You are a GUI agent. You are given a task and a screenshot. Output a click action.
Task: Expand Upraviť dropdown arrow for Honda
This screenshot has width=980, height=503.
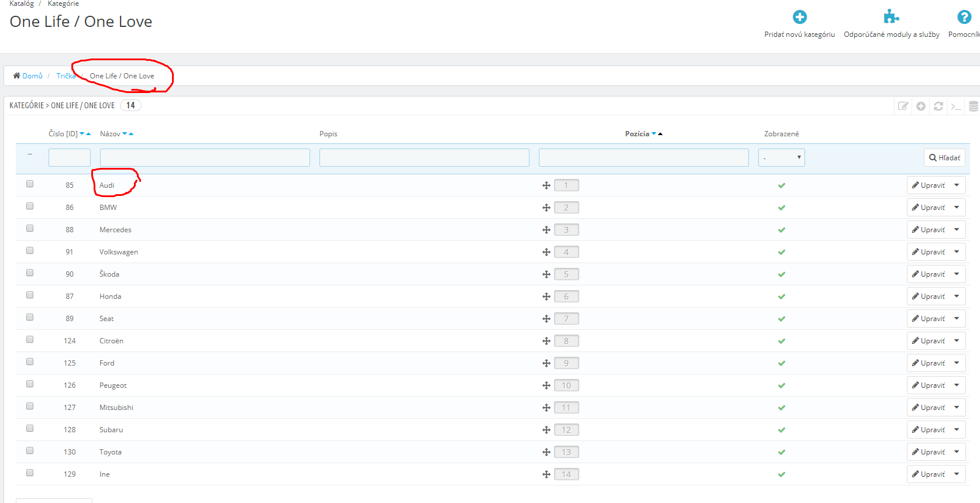tap(957, 297)
